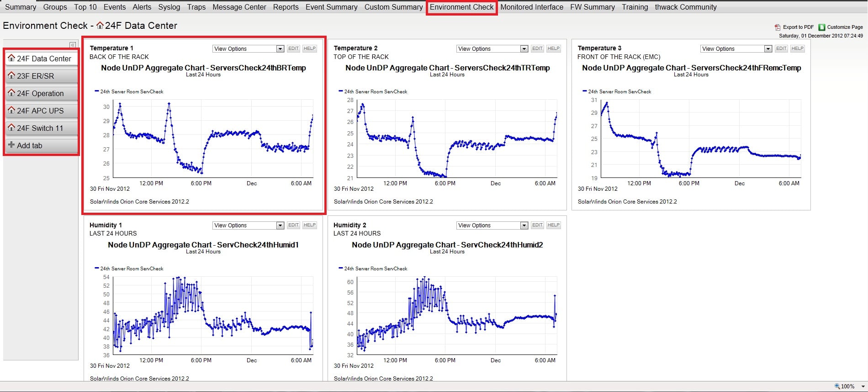Expand the 100% zoom level arrow
Viewport: 868px width, 392px height.
click(863, 387)
